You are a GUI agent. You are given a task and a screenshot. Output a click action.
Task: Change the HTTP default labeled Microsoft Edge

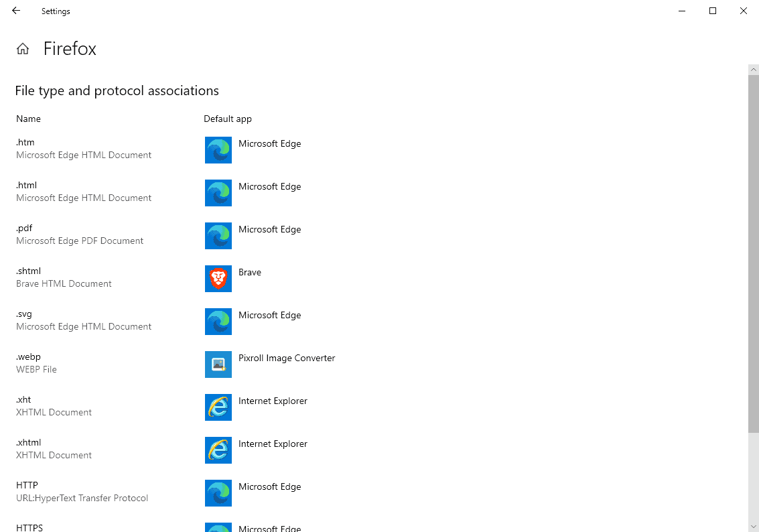(x=269, y=486)
